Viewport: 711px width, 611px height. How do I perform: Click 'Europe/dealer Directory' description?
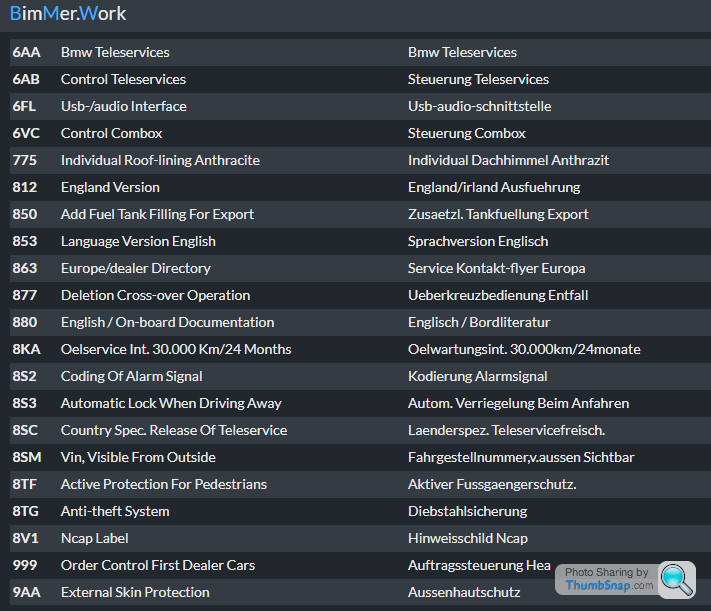[136, 268]
